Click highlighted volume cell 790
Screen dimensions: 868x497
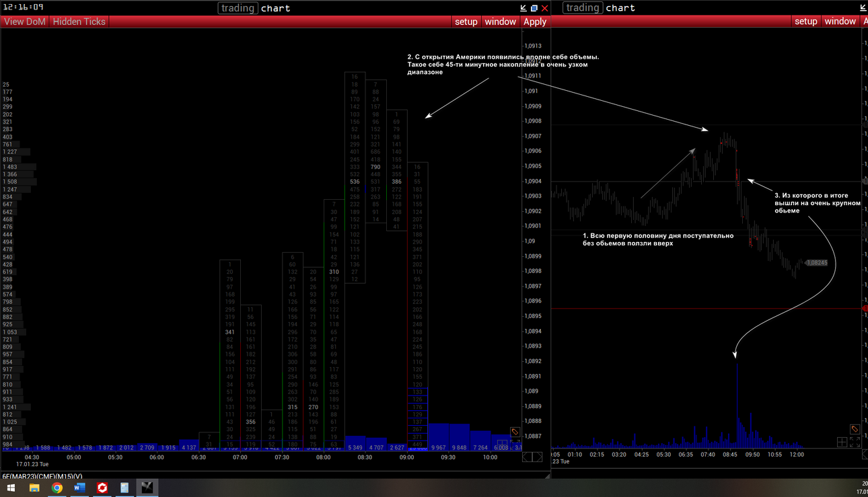[x=375, y=167]
